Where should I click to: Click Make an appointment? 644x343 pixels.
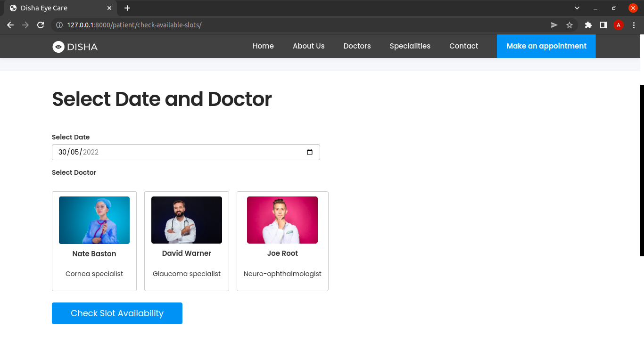pos(545,46)
